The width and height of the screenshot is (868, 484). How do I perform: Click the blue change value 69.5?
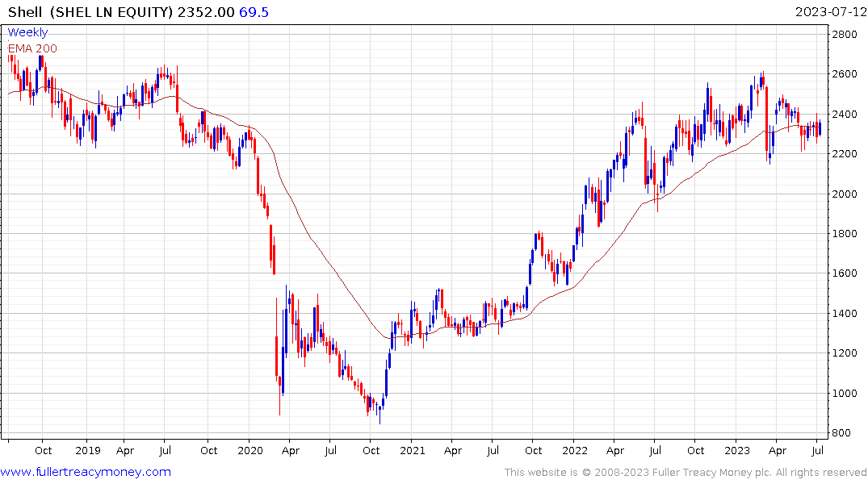[254, 11]
